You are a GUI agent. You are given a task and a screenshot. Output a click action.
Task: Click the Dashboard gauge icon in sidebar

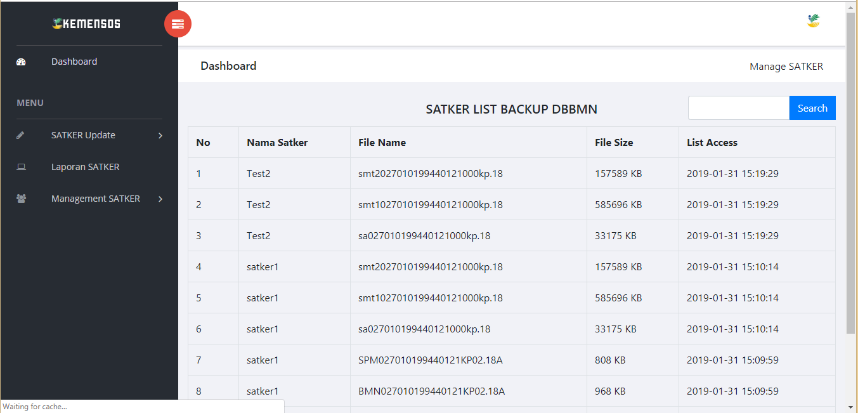pos(21,62)
